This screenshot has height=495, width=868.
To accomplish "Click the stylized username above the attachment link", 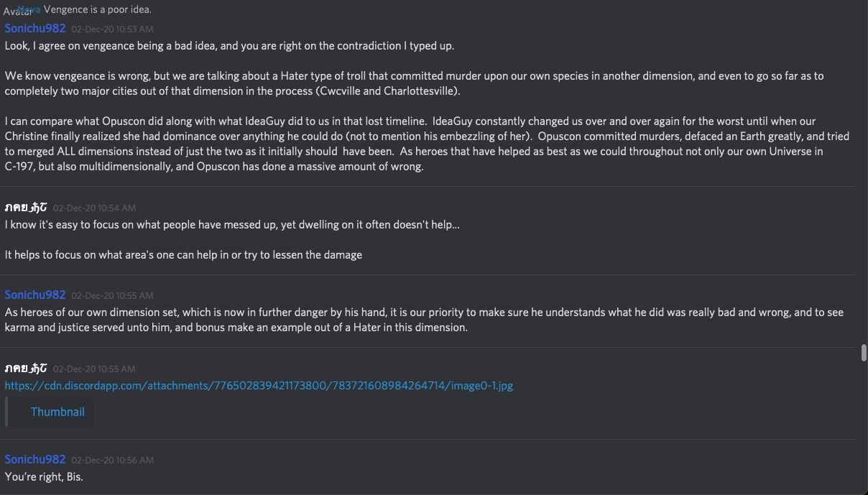I will pyautogui.click(x=26, y=368).
